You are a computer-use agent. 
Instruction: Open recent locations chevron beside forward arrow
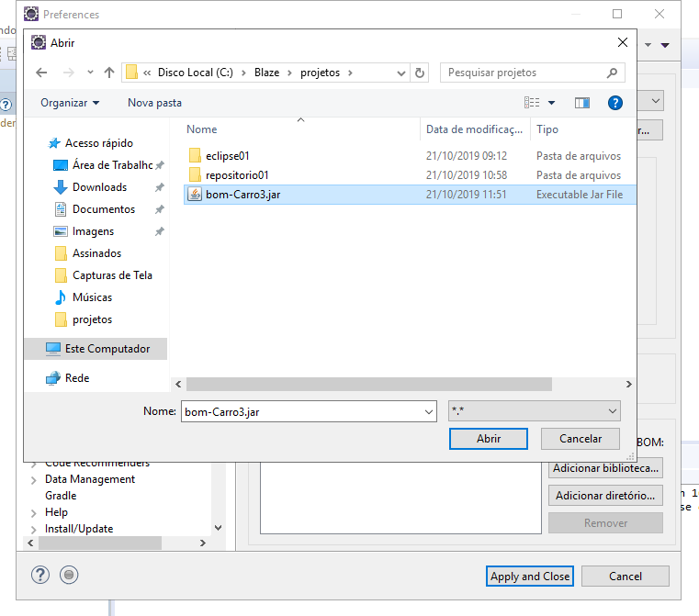point(91,73)
